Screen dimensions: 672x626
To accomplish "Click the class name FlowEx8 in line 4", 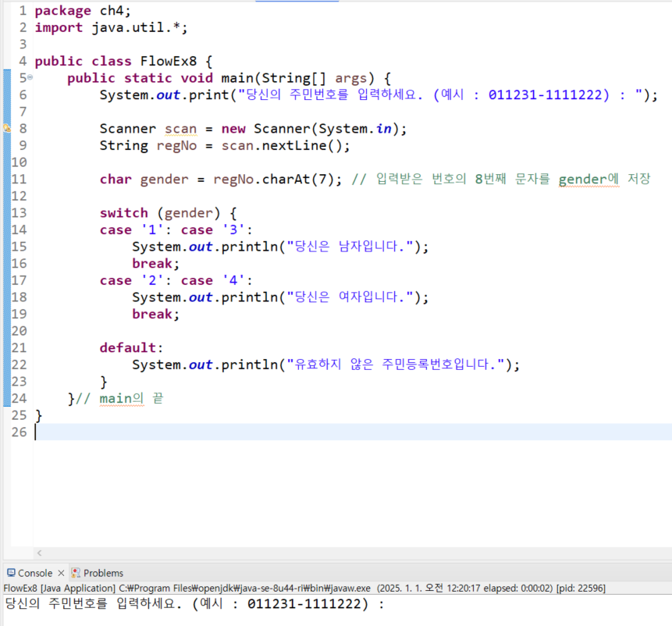I will coord(169,61).
